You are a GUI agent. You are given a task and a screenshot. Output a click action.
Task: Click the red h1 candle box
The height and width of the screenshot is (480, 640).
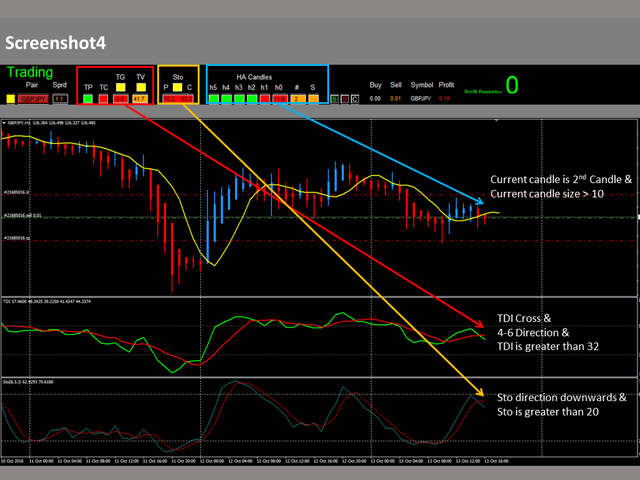pyautogui.click(x=265, y=99)
